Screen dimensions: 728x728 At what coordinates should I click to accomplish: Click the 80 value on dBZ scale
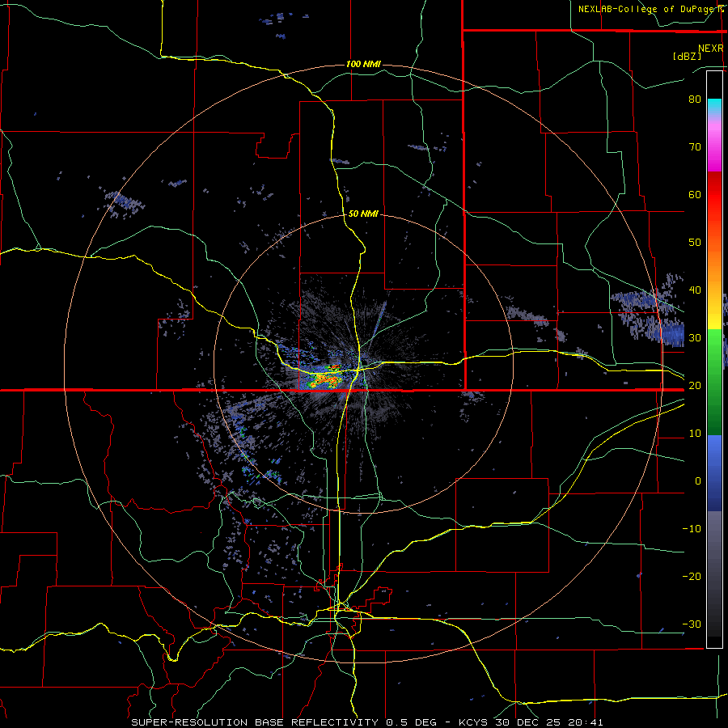695,99
